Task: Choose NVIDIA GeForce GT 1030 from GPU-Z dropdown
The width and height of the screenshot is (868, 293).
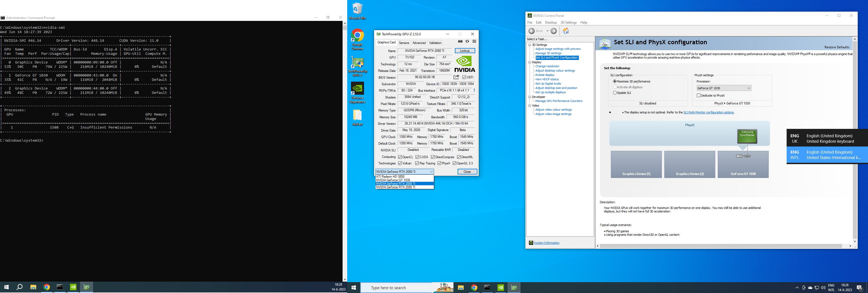Action: click(394, 180)
